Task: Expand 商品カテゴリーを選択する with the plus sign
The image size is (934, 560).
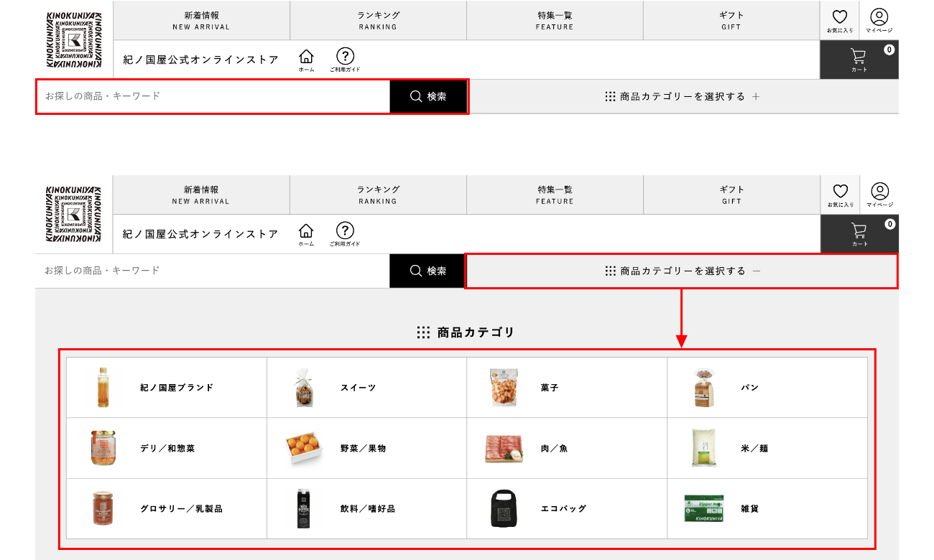Action: click(683, 96)
